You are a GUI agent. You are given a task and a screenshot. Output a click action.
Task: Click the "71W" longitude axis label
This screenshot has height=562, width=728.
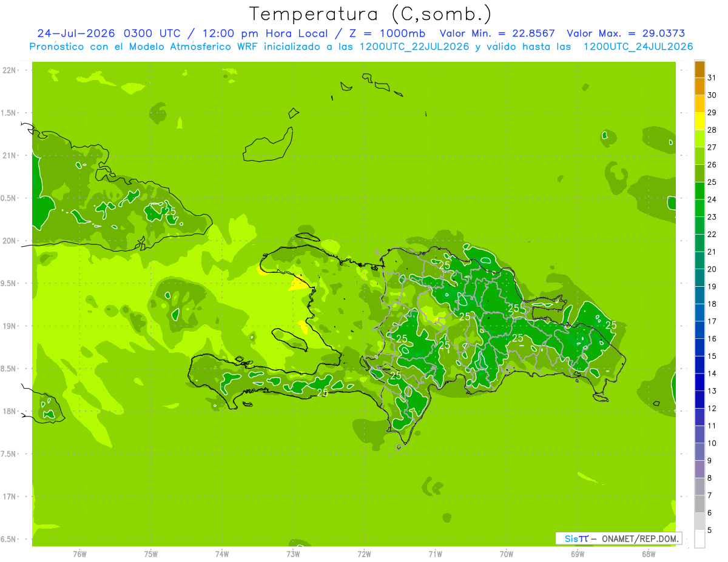[x=435, y=554]
